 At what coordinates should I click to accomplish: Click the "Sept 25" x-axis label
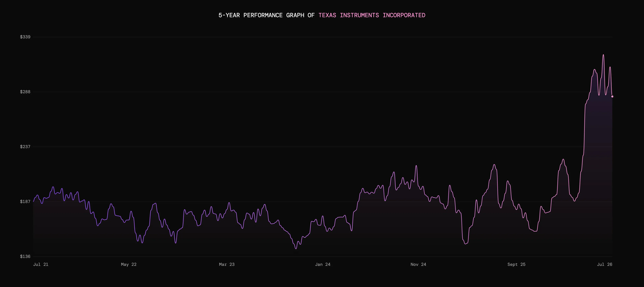pyautogui.click(x=517, y=265)
